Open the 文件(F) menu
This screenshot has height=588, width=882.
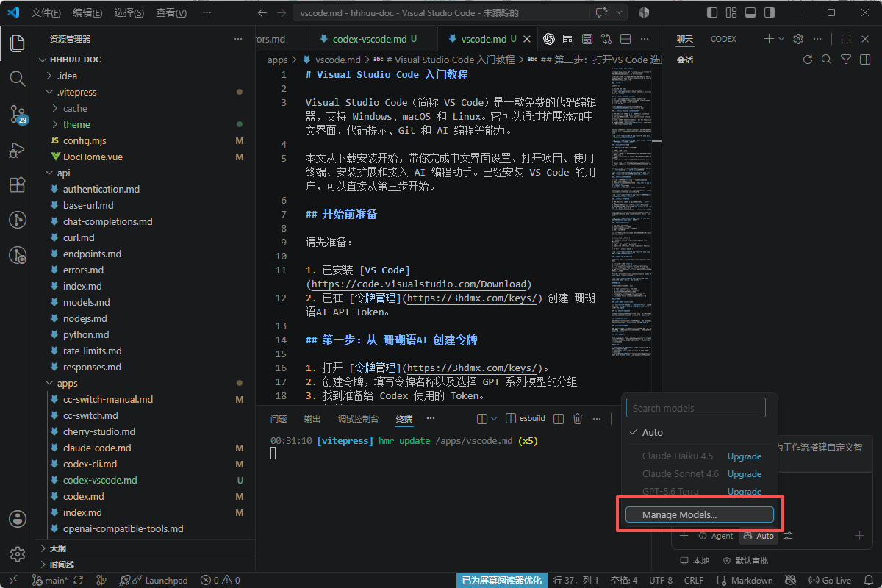tap(46, 12)
